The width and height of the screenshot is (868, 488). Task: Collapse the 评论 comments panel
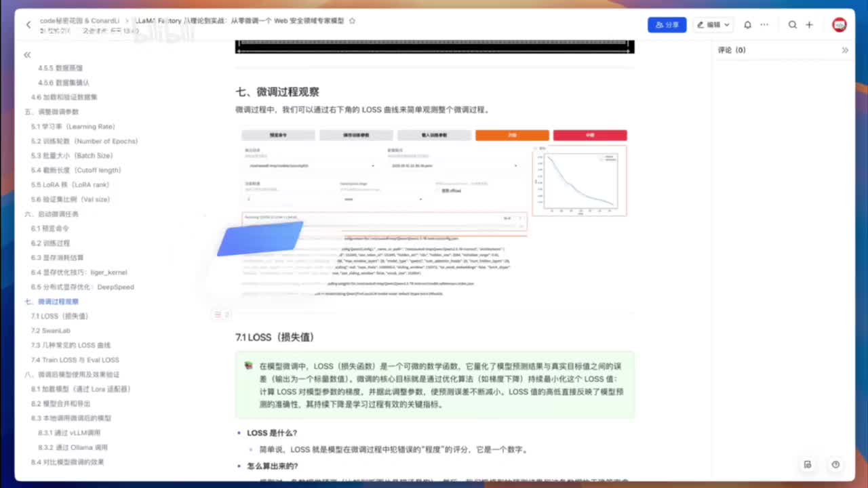tap(845, 50)
